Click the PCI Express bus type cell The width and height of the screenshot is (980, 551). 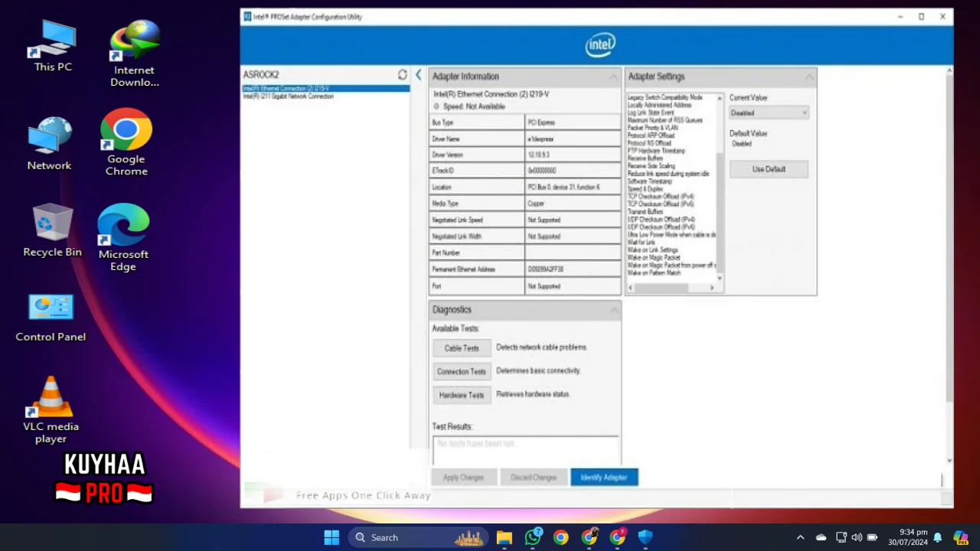tap(573, 122)
